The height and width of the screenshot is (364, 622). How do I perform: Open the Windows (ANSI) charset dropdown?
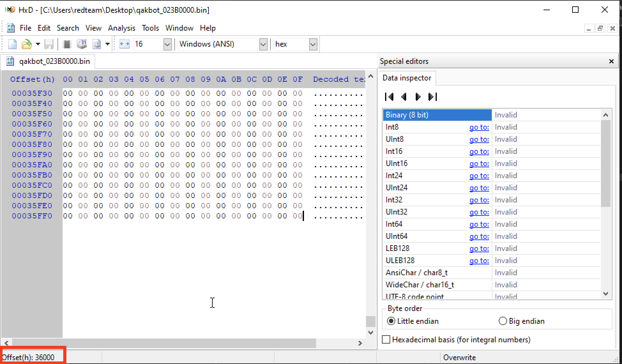[x=263, y=44]
